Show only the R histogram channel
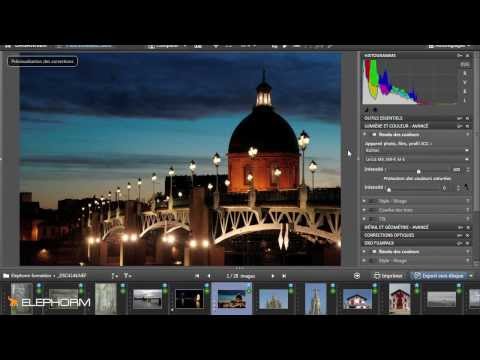 click(465, 73)
